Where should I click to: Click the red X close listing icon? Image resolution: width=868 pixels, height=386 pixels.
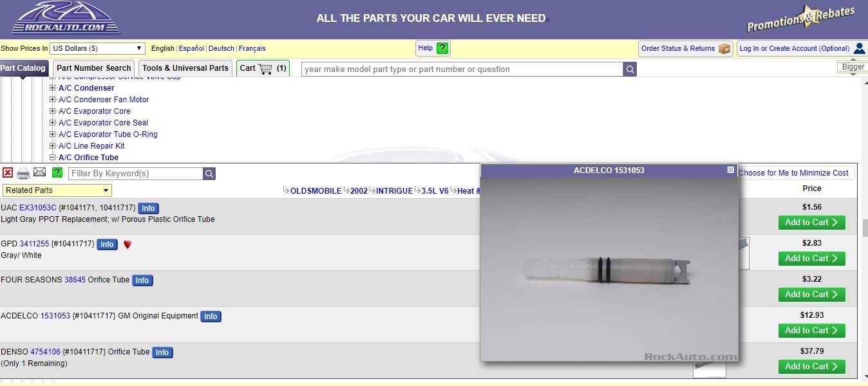(8, 172)
